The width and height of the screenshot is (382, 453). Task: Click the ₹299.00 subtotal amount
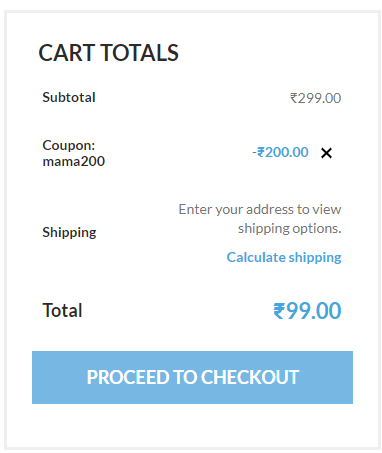point(316,98)
